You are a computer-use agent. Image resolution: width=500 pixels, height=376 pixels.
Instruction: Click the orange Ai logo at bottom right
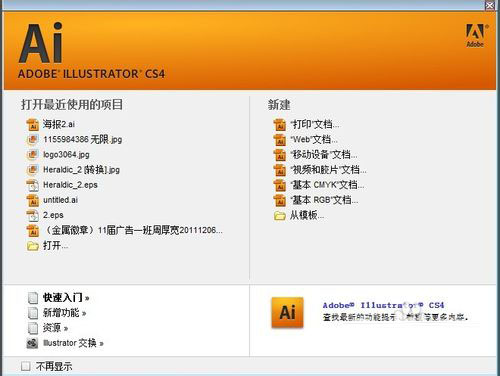click(x=287, y=313)
